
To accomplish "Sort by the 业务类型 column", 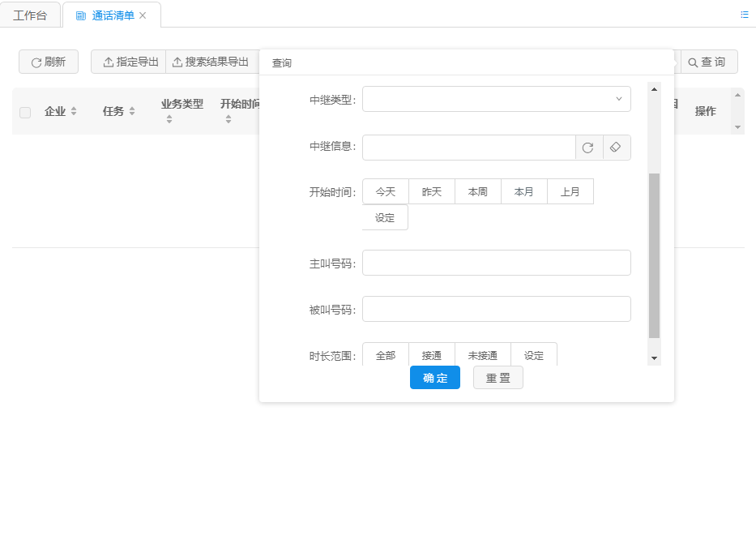I will click(x=169, y=119).
